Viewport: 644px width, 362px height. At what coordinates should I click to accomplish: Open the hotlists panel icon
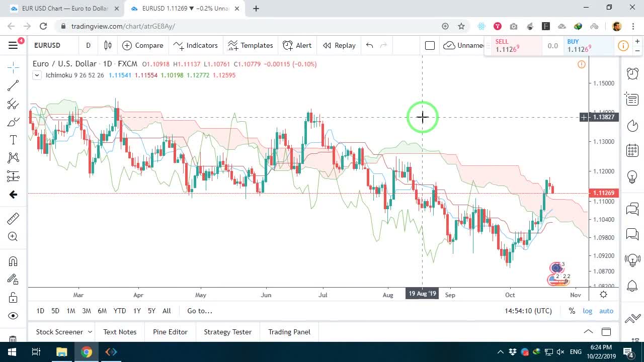coord(632,125)
